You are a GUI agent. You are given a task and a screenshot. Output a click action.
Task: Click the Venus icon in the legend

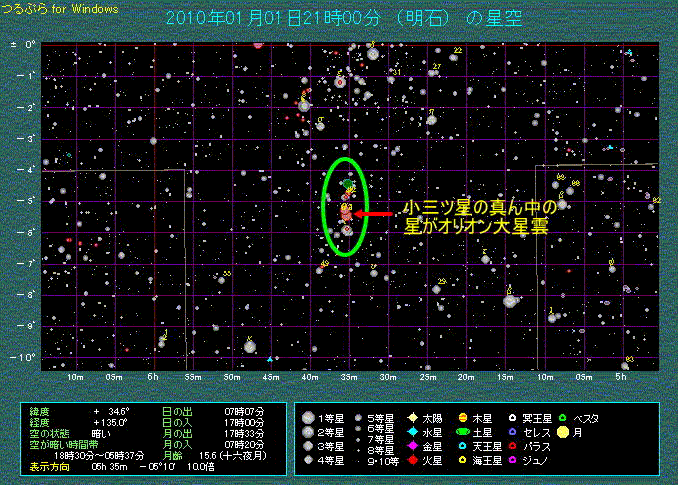pyautogui.click(x=413, y=446)
